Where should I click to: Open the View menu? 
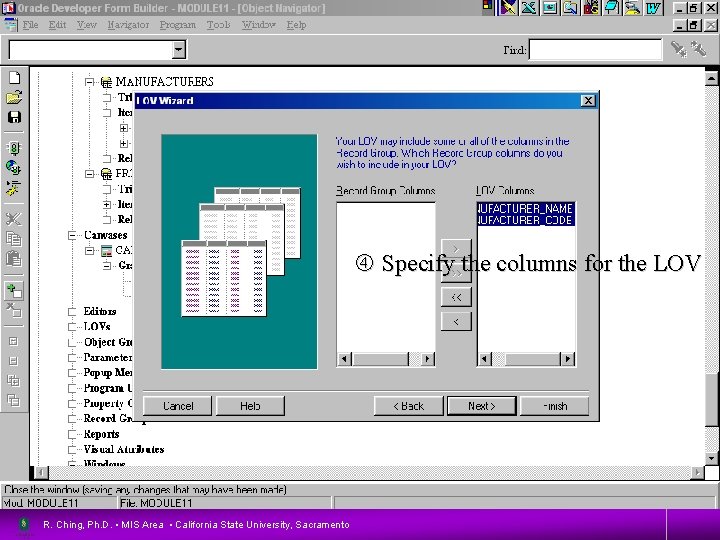coord(87,25)
